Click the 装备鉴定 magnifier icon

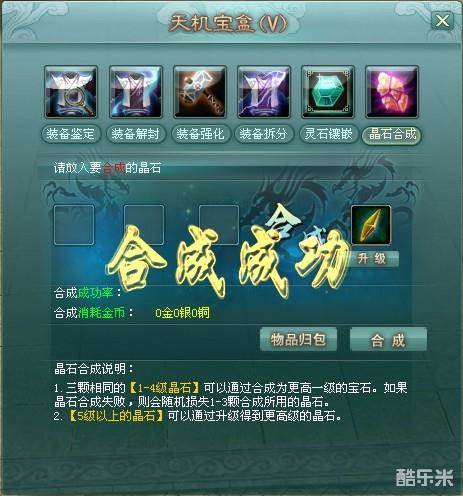click(x=71, y=92)
